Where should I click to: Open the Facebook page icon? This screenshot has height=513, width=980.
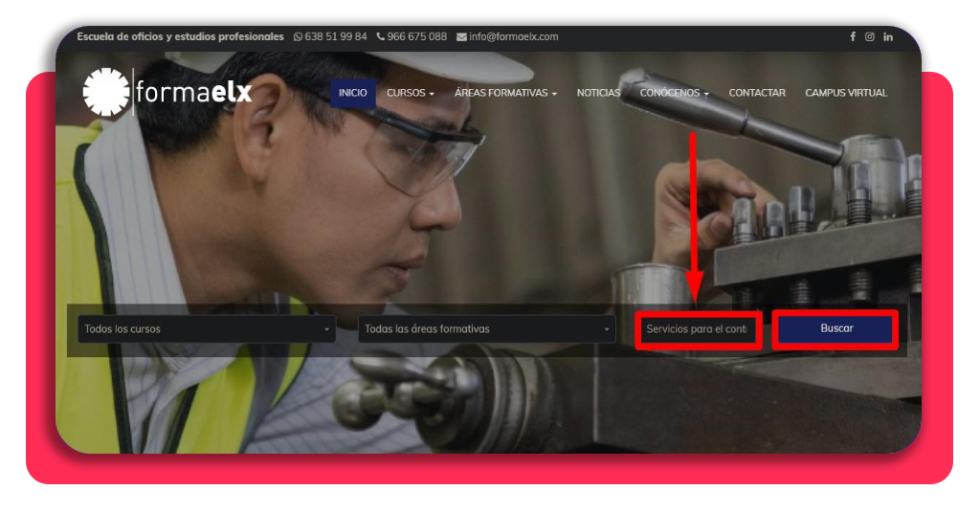coord(853,37)
